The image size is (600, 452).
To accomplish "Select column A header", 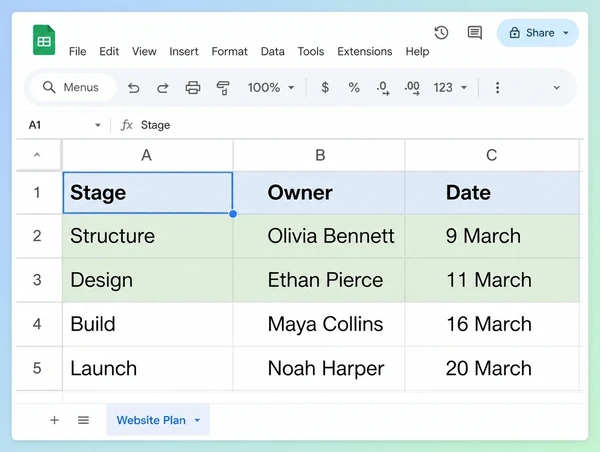I will pyautogui.click(x=147, y=155).
